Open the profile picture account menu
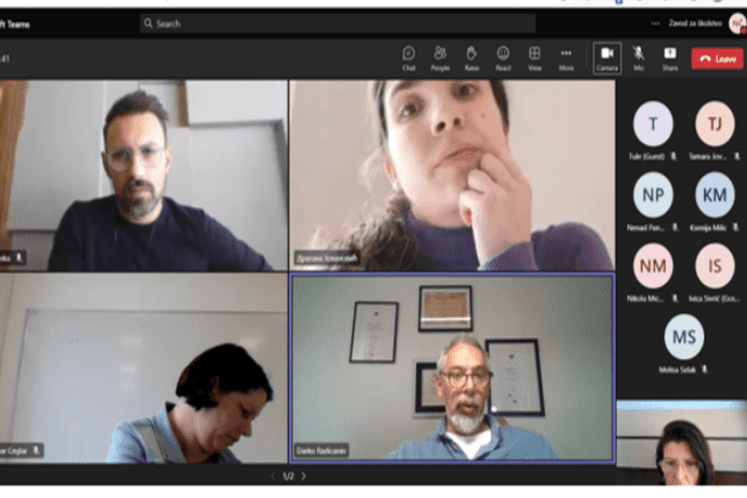The height and width of the screenshot is (498, 747). pyautogui.click(x=737, y=23)
